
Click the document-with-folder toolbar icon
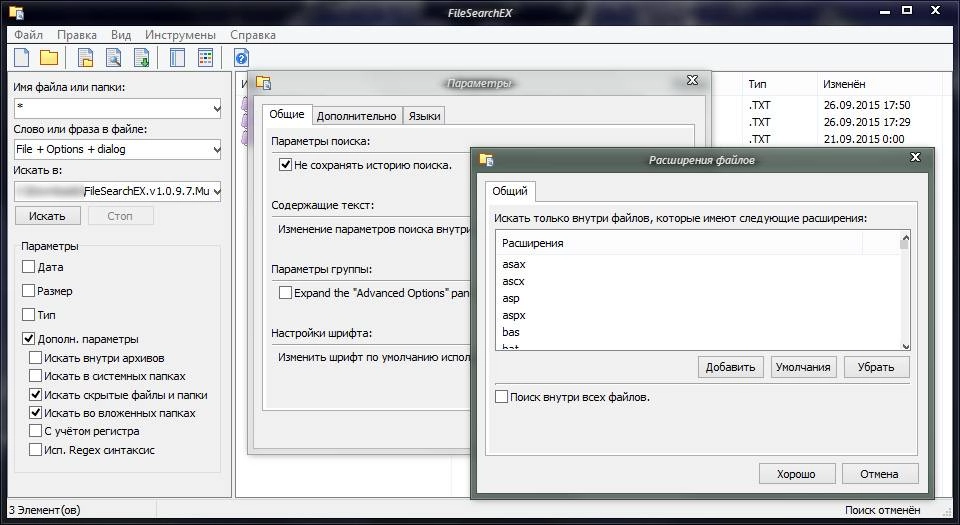click(86, 58)
